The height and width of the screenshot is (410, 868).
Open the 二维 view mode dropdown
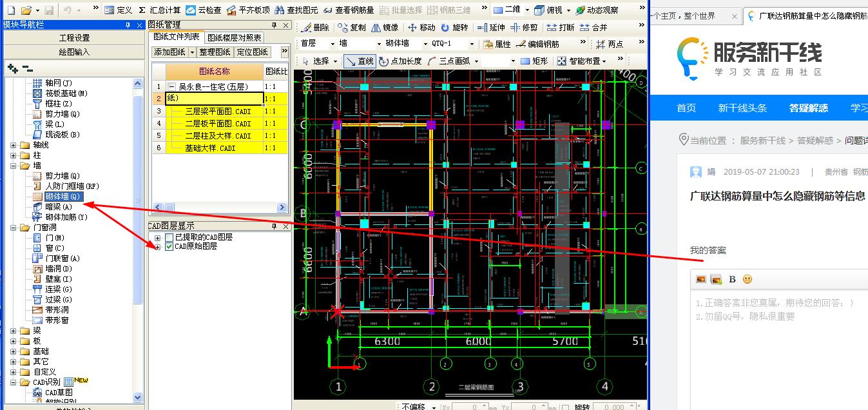tap(527, 10)
